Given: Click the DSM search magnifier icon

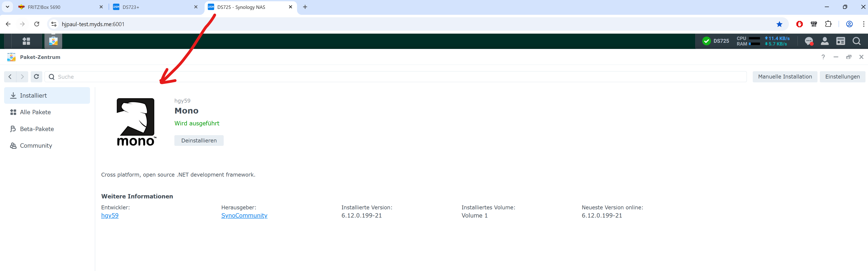Looking at the screenshot, I should point(856,41).
